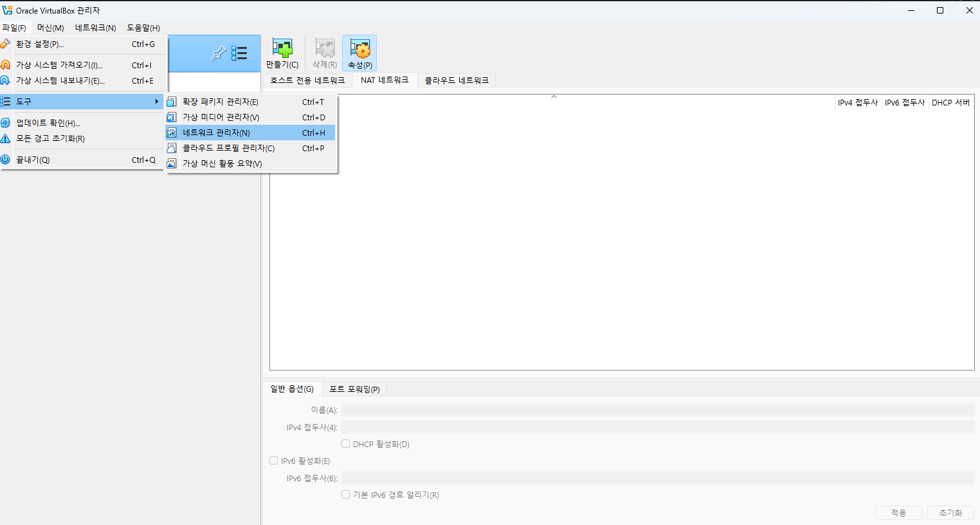Screen dimensions: 980x525
Task: Choose 가상 시스템 가져오기(I)... entry
Action: pyautogui.click(x=82, y=65)
